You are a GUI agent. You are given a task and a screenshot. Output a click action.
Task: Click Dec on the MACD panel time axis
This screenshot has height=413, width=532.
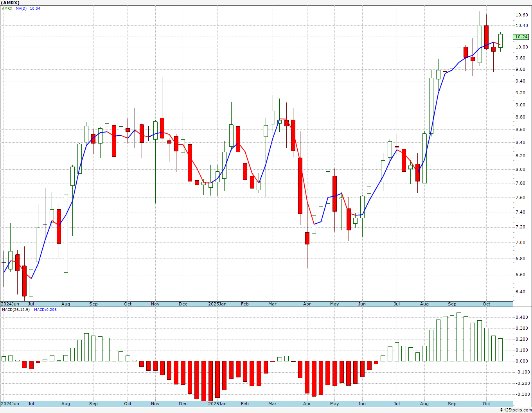click(x=183, y=404)
